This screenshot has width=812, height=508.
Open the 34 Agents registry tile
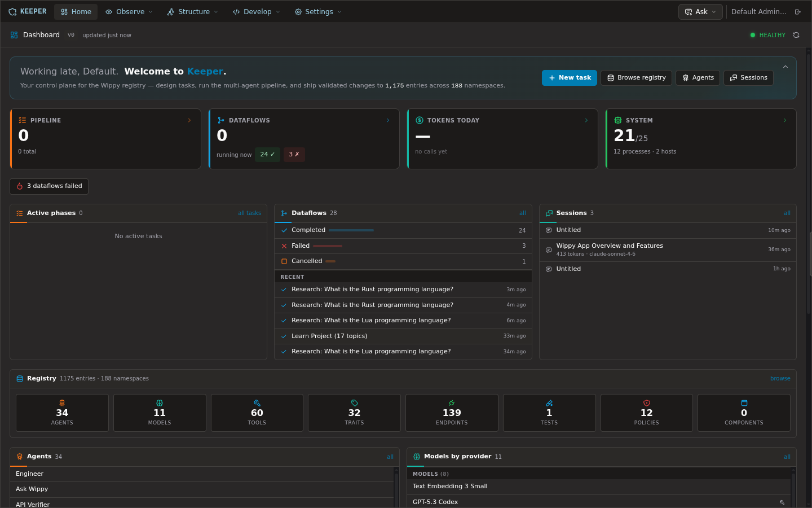62,413
